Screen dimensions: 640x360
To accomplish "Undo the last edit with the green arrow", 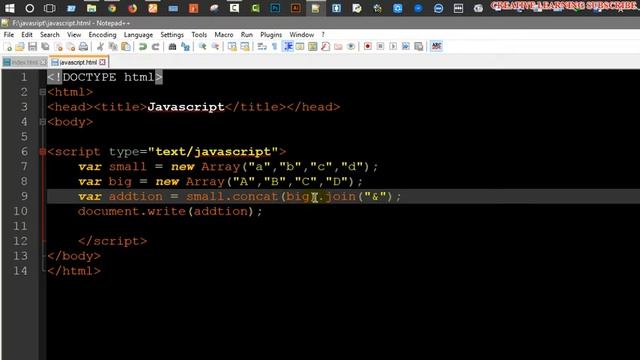I will point(142,47).
